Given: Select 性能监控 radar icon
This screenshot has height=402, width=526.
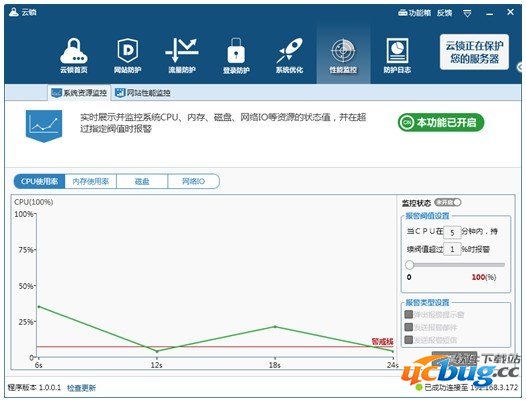Looking at the screenshot, I should click(x=343, y=55).
